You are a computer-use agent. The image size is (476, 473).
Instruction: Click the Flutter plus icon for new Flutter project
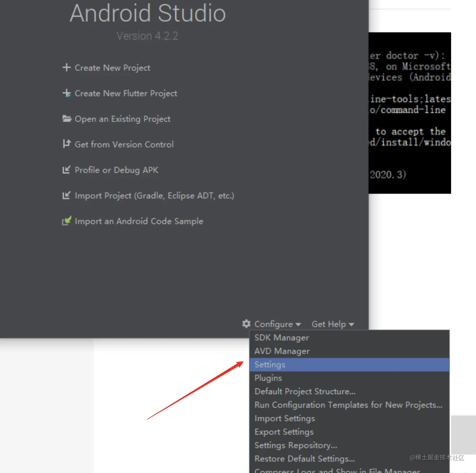(x=67, y=93)
